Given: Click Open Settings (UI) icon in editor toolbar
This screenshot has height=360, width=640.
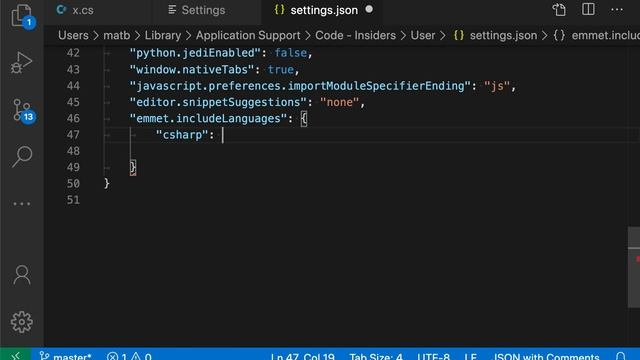Looking at the screenshot, I should pyautogui.click(x=559, y=10).
